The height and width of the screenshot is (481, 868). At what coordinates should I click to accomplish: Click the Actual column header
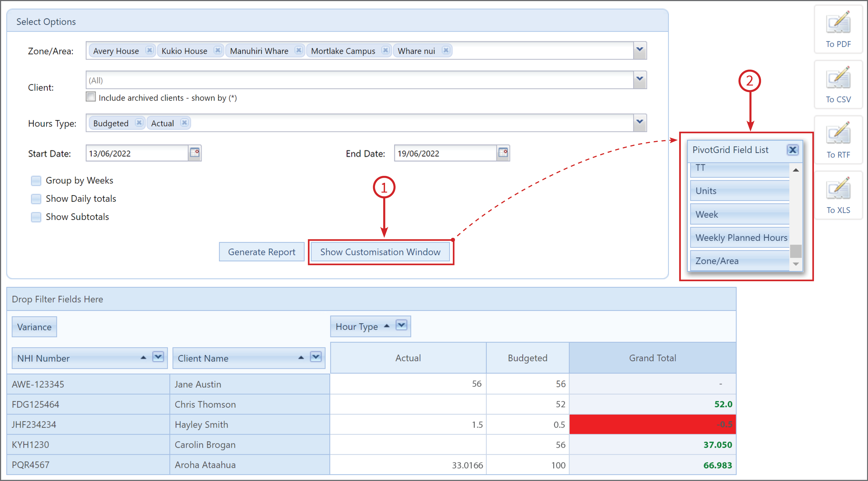click(x=408, y=358)
